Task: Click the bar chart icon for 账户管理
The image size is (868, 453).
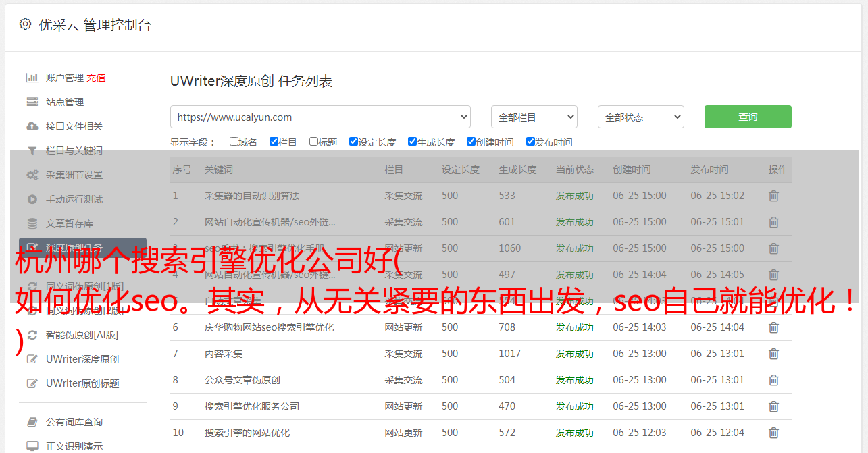Action: coord(32,78)
